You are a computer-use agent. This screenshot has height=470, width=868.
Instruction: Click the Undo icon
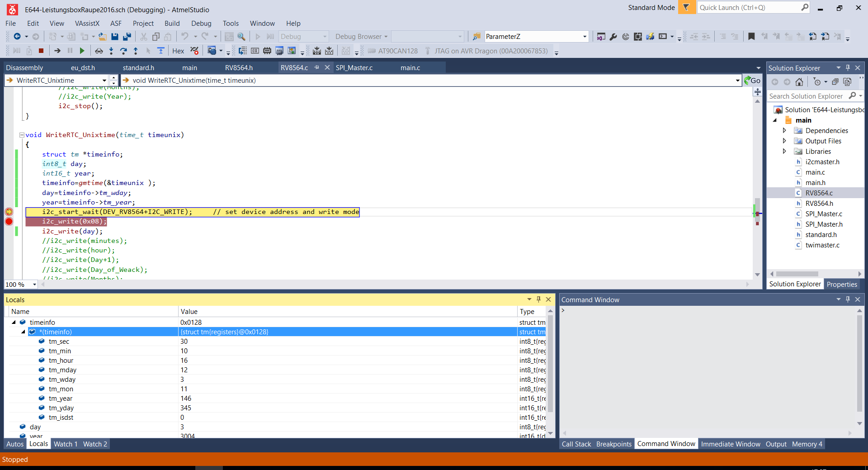coord(184,37)
